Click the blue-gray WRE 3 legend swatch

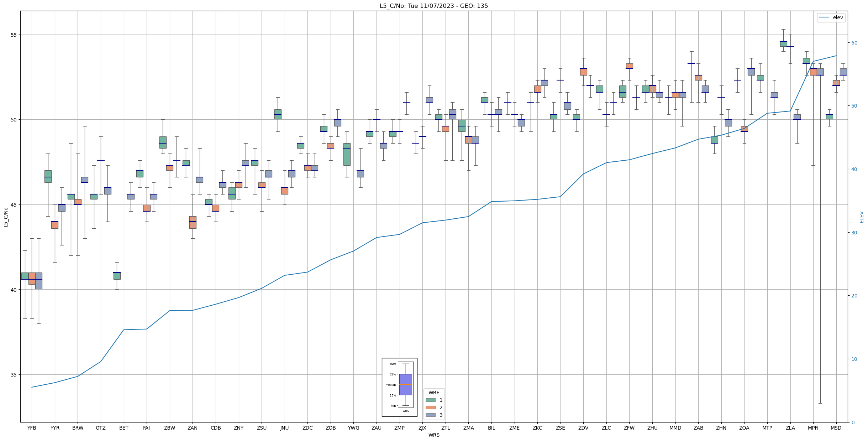tap(430, 415)
